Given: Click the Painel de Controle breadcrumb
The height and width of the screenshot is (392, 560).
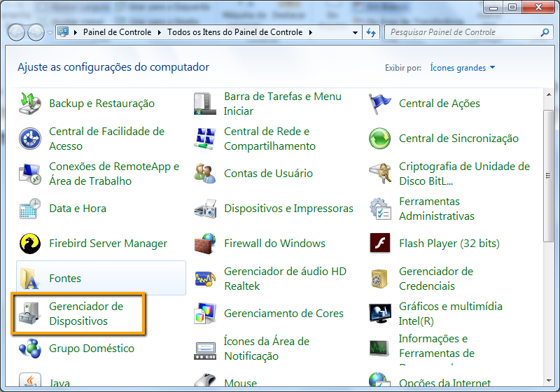Looking at the screenshot, I should click(117, 32).
